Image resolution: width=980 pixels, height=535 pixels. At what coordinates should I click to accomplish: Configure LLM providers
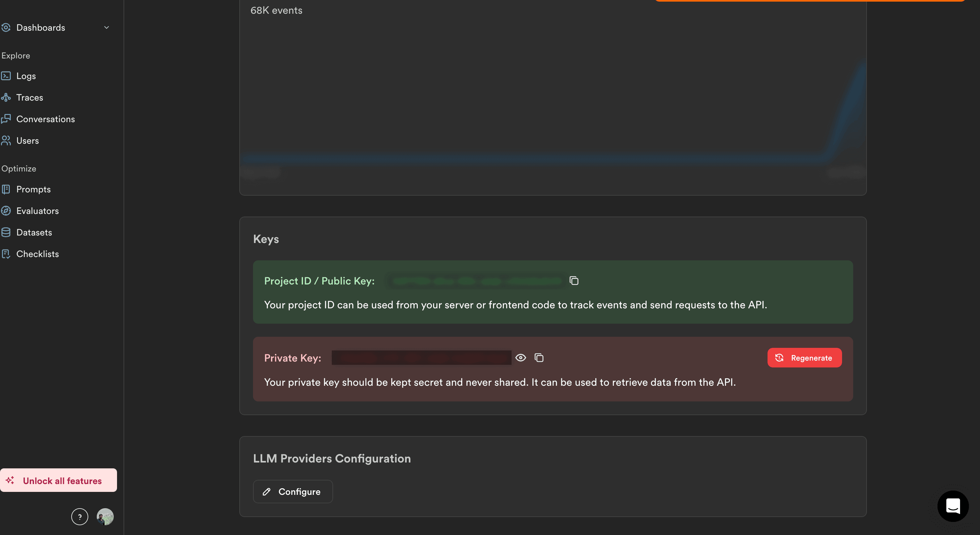[293, 491]
